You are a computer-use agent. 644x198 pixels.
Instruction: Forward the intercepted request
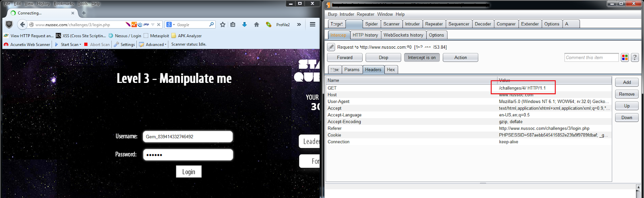pyautogui.click(x=345, y=58)
